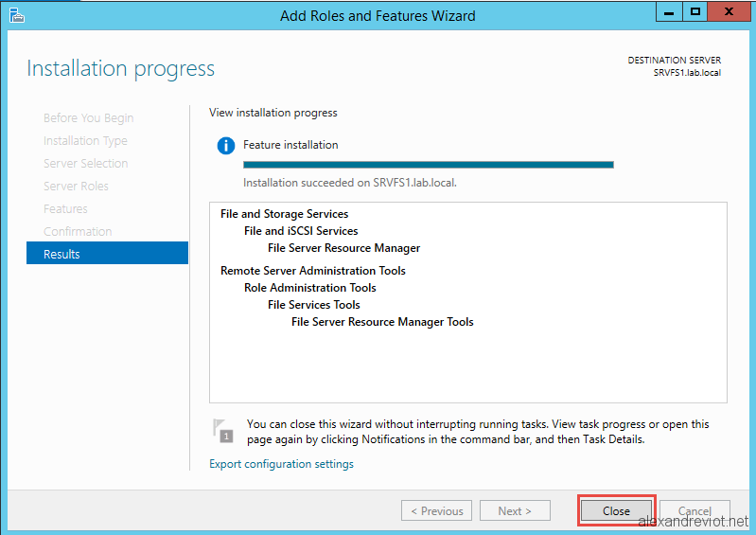Maximize the wizard window
Viewport: 756px width, 535px height.
click(694, 11)
